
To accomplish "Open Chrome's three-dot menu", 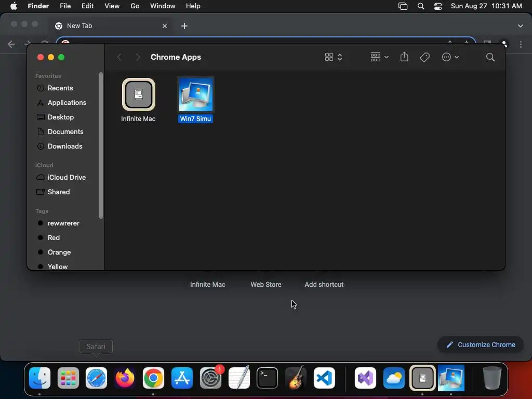I will point(521,45).
